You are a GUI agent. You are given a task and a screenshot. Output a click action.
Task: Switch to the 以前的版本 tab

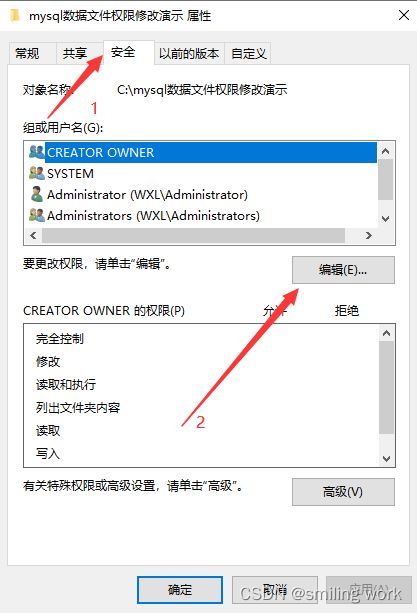[x=189, y=54]
